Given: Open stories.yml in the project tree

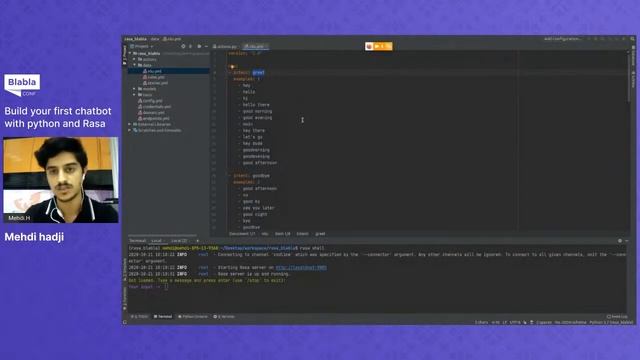Looking at the screenshot, I should tap(158, 83).
